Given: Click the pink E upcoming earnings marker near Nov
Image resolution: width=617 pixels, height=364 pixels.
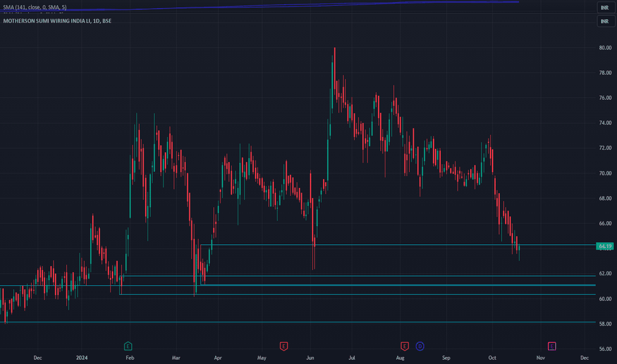Looking at the screenshot, I should (551, 346).
